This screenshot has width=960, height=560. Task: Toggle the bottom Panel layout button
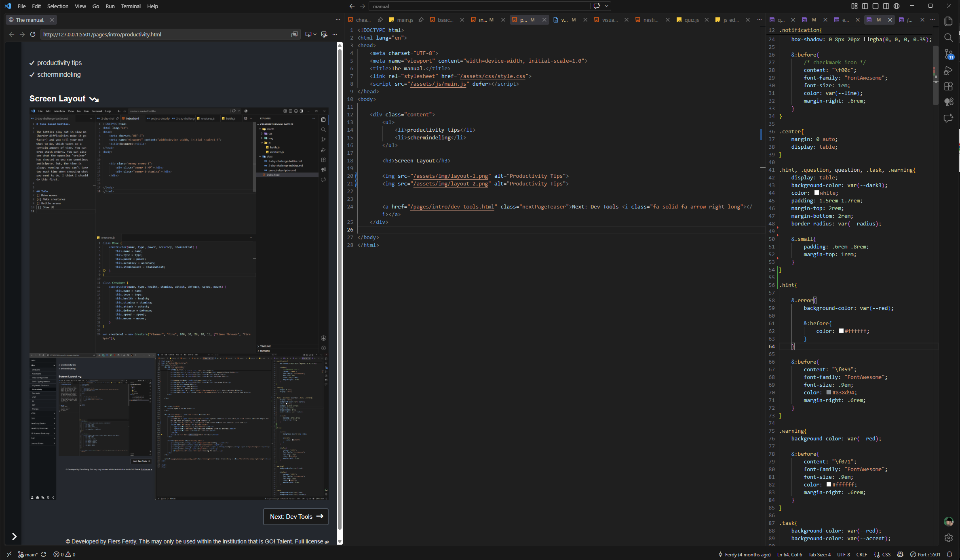coord(876,6)
